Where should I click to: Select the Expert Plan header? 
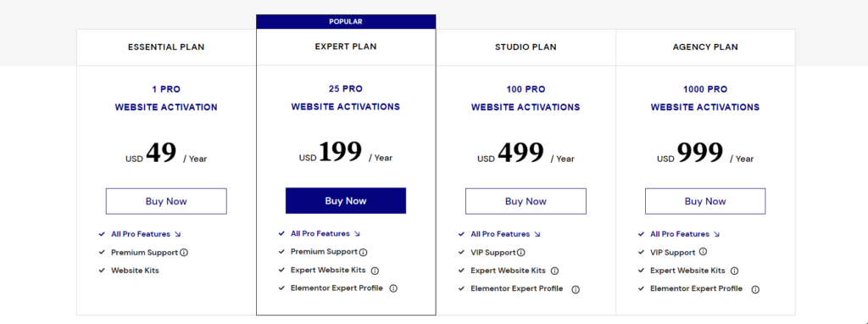(x=346, y=47)
